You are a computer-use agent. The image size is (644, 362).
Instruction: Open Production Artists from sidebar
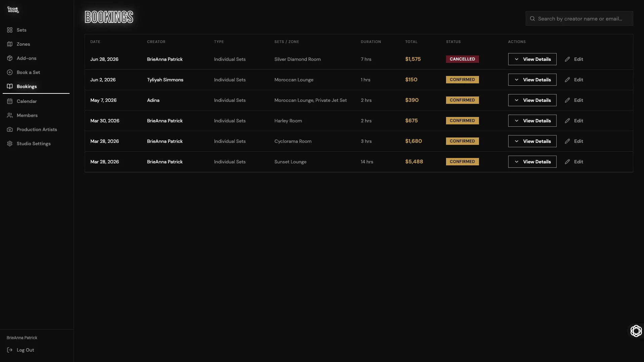pos(36,129)
